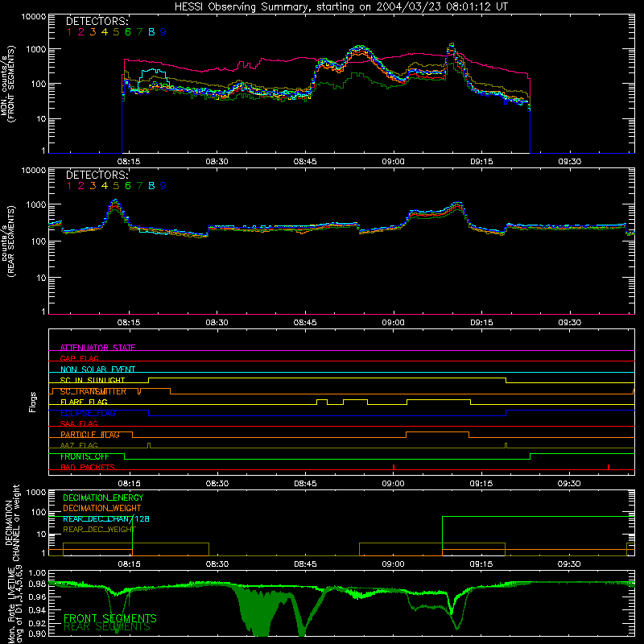This screenshot has height=644, width=644.
Task: Click the SAA_FLAG label
Action: (79, 423)
